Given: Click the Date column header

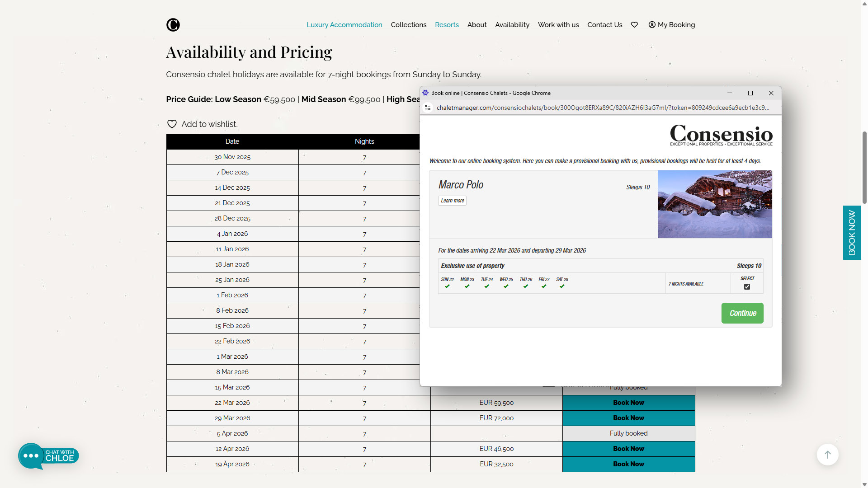Looking at the screenshot, I should 232,141.
